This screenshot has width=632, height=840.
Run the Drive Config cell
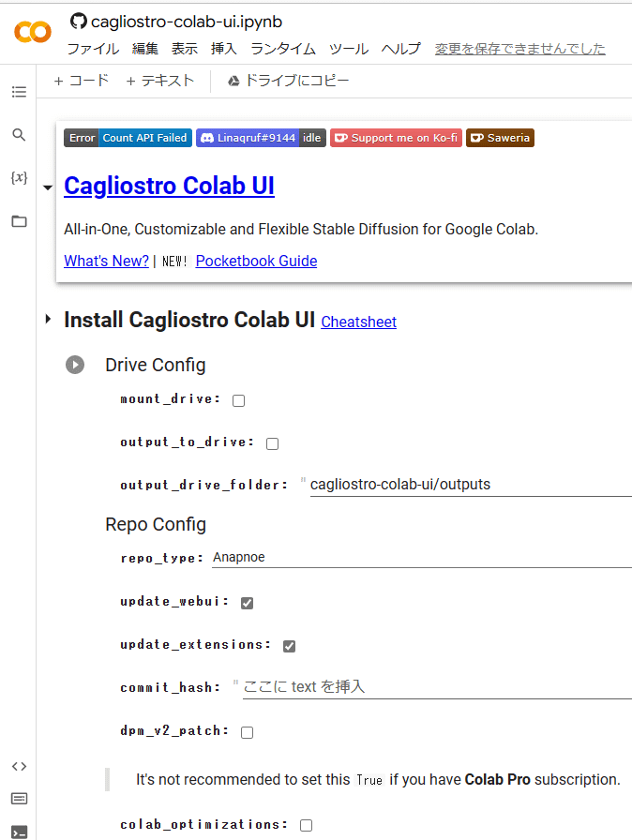click(x=75, y=365)
